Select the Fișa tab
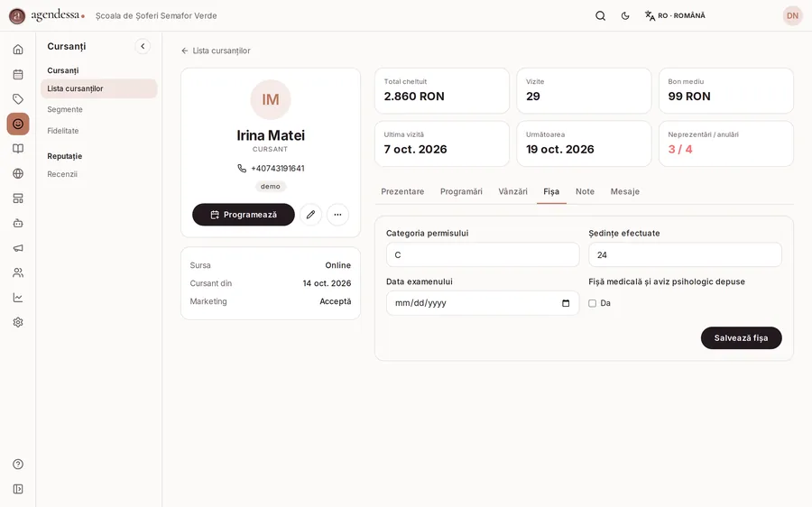812x507 pixels. coord(551,191)
